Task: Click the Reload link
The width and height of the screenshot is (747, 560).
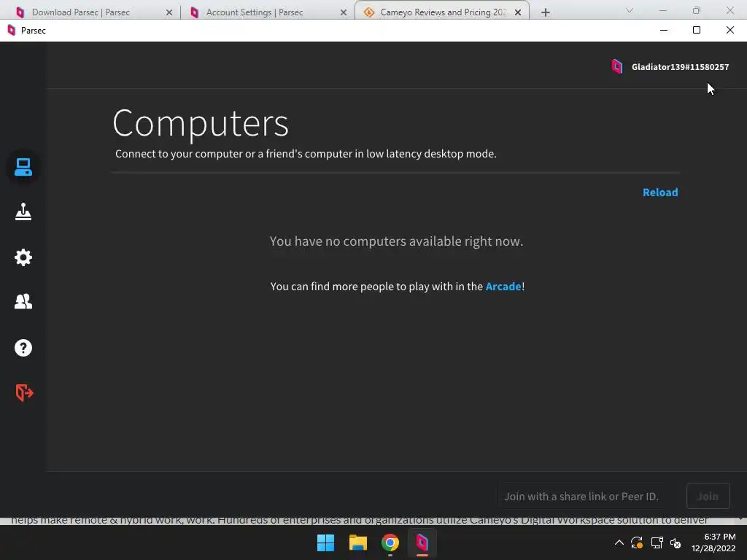Action: (x=659, y=192)
